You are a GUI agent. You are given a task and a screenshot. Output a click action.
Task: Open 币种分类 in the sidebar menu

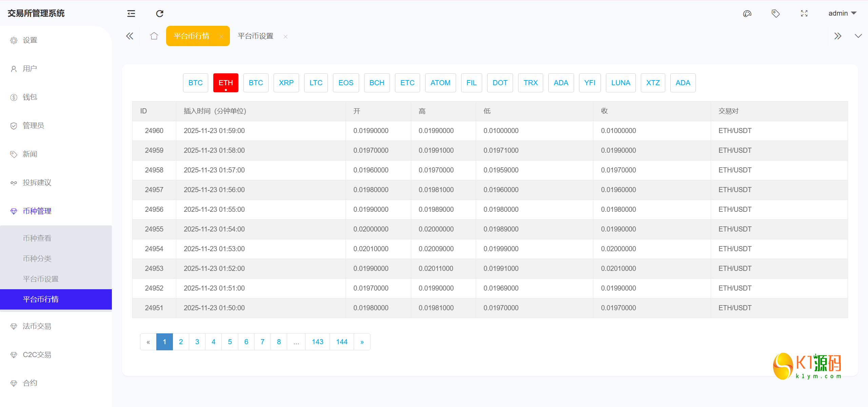(x=37, y=258)
